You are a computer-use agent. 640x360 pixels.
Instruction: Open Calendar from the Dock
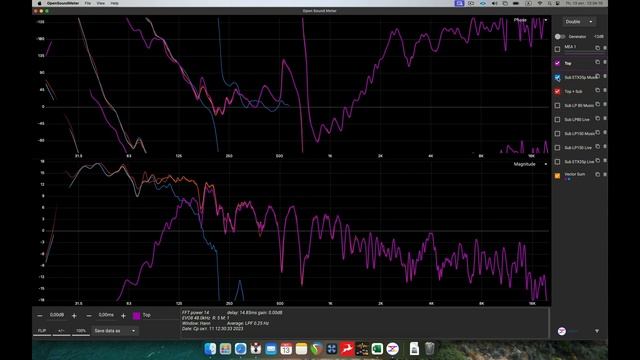point(286,349)
